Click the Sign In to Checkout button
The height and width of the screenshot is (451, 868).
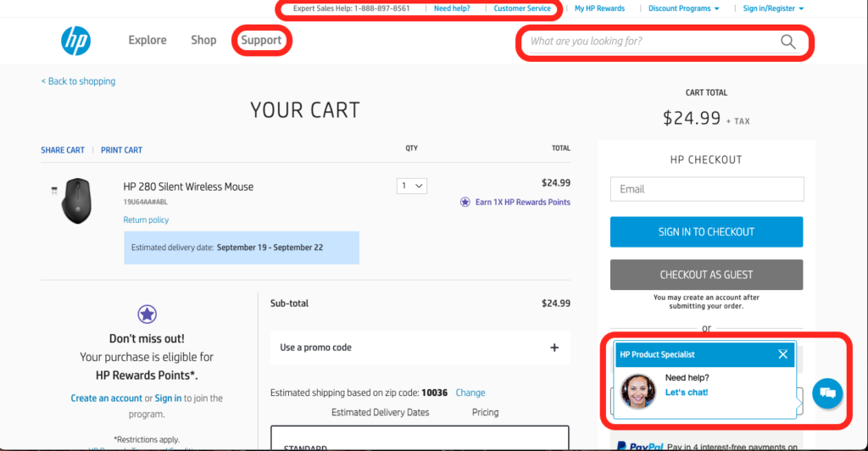(x=706, y=231)
